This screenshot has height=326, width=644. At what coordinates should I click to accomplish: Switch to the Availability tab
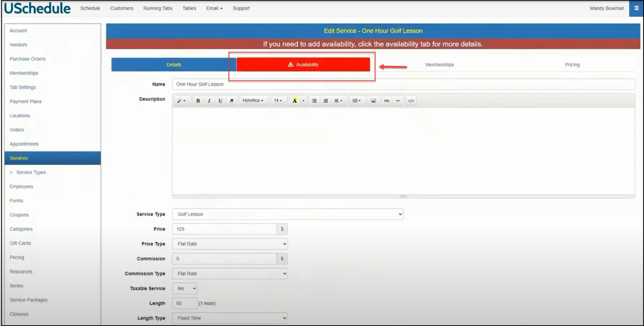coord(303,65)
